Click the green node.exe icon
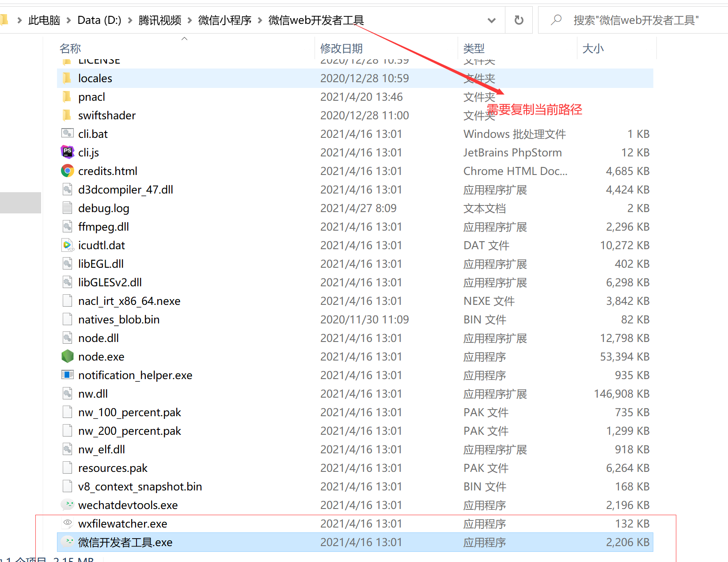Image resolution: width=728 pixels, height=562 pixels. 67,356
